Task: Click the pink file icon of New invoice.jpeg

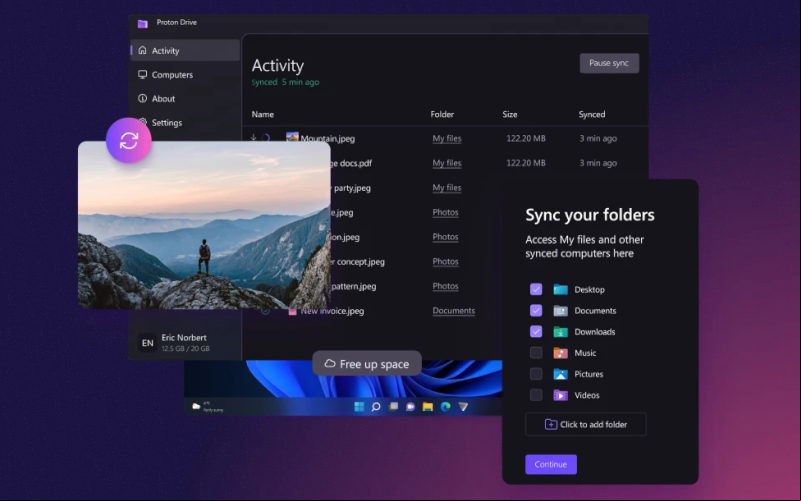Action: click(x=292, y=312)
